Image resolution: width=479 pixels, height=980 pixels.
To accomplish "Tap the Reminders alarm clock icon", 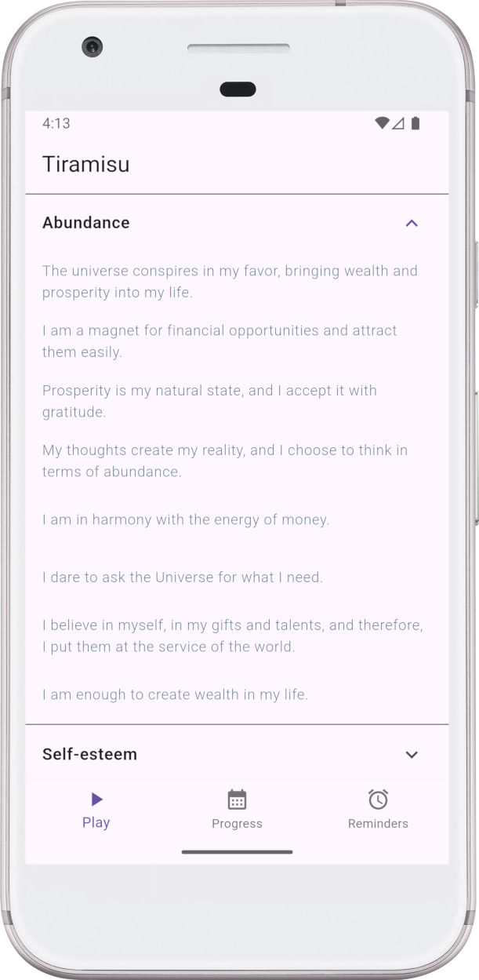I will pyautogui.click(x=378, y=800).
